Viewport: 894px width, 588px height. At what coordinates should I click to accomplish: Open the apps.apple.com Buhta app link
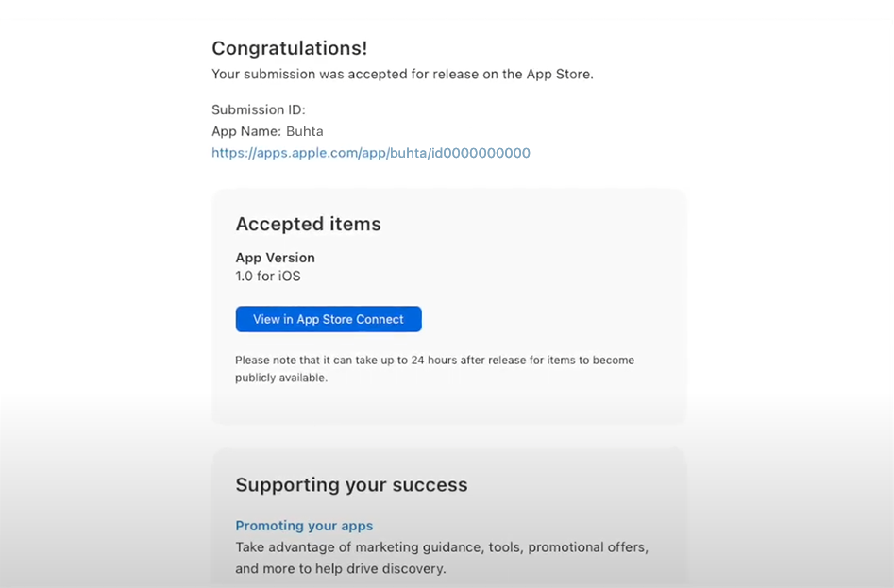click(371, 153)
